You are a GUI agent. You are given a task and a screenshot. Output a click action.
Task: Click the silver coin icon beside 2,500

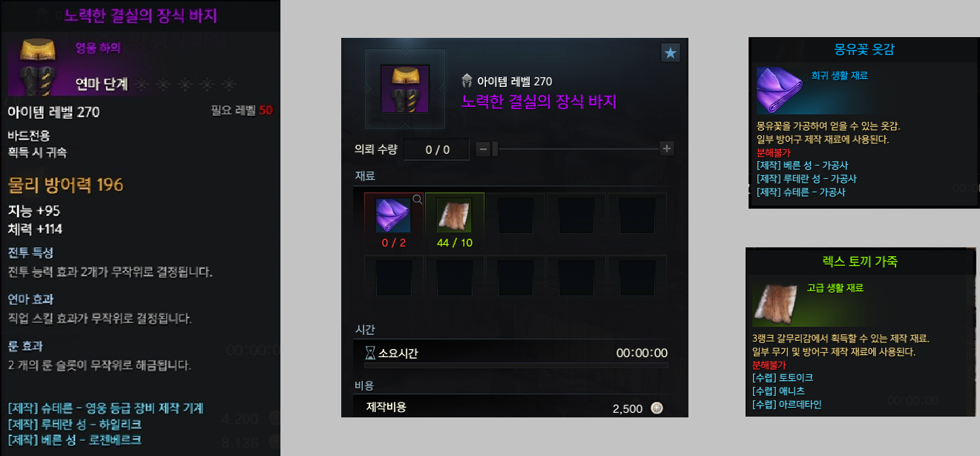[657, 408]
